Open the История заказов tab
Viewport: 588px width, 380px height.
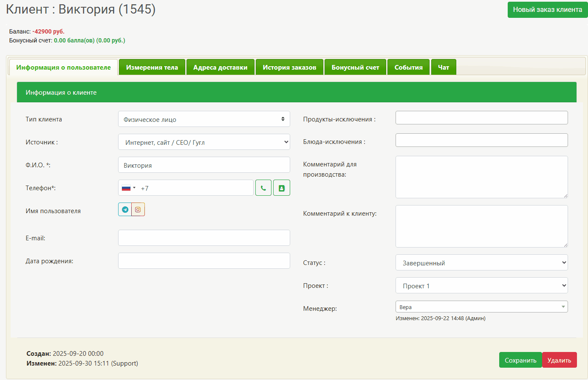289,68
